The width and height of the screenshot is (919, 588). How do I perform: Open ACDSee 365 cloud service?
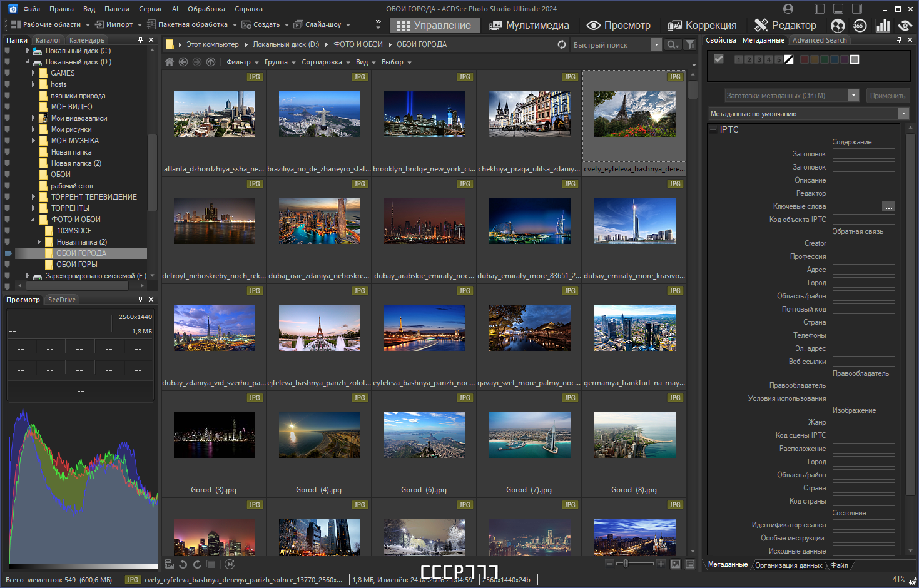(x=860, y=25)
